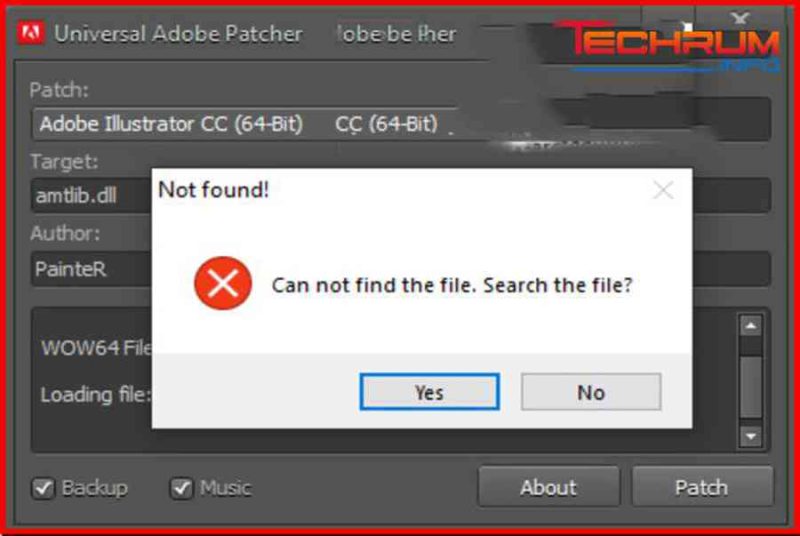Click the Adobe logo icon in title bar

(x=30, y=33)
